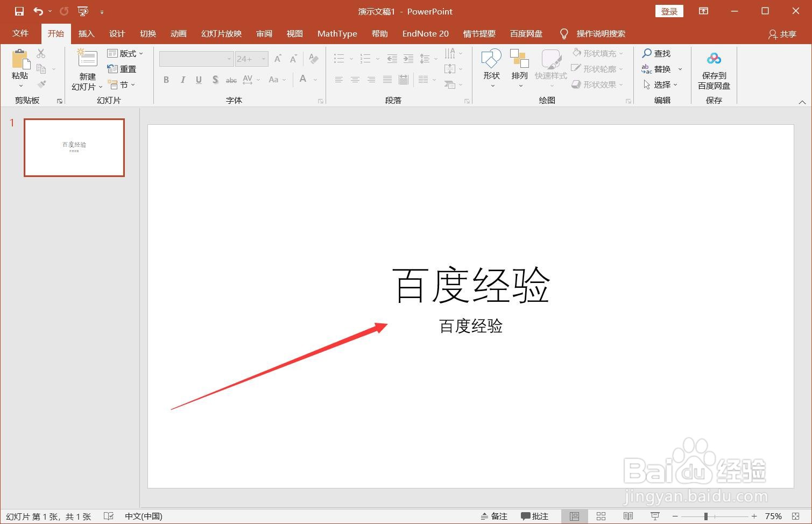812x524 pixels.
Task: Click Convert to SmartArt icon
Action: tap(450, 84)
